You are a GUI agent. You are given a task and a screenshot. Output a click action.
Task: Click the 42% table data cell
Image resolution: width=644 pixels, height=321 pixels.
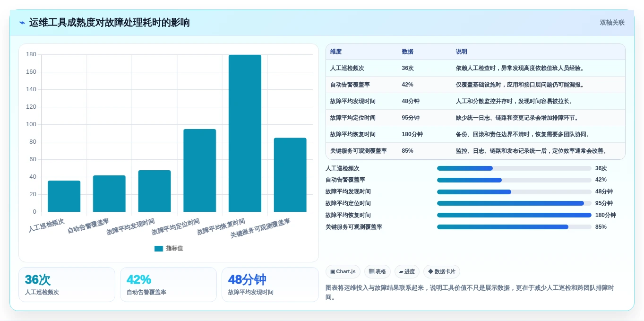click(x=407, y=85)
